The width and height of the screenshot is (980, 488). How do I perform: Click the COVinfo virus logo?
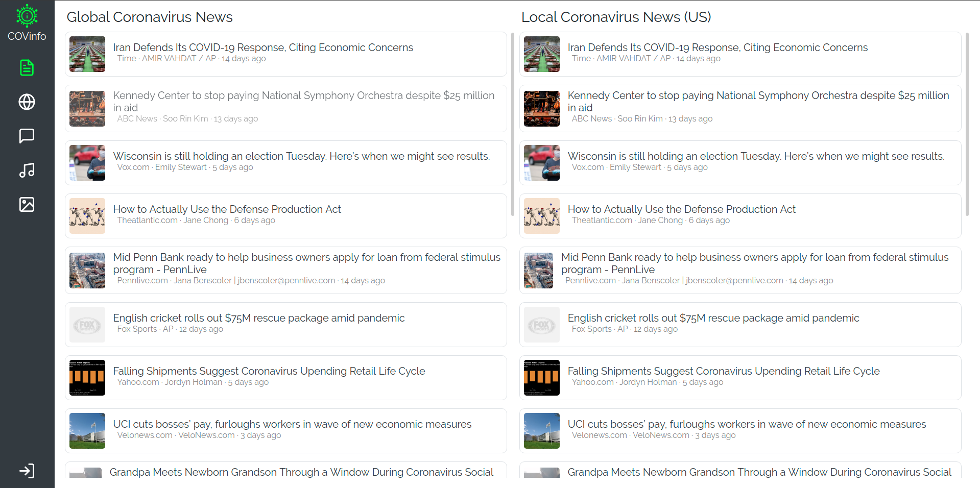27,15
